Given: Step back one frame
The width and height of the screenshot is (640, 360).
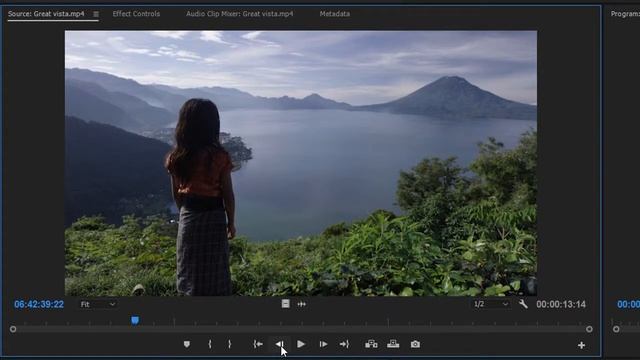Looking at the screenshot, I should (x=280, y=344).
